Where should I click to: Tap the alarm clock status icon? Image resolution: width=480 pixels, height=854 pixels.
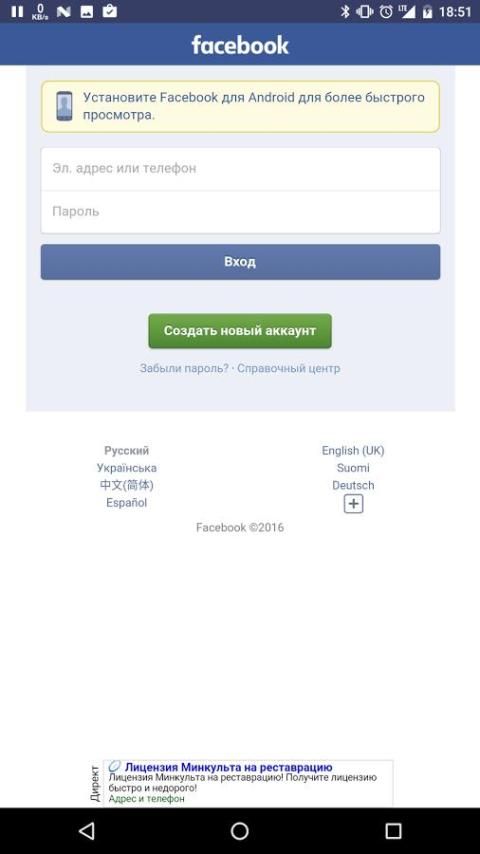point(386,11)
